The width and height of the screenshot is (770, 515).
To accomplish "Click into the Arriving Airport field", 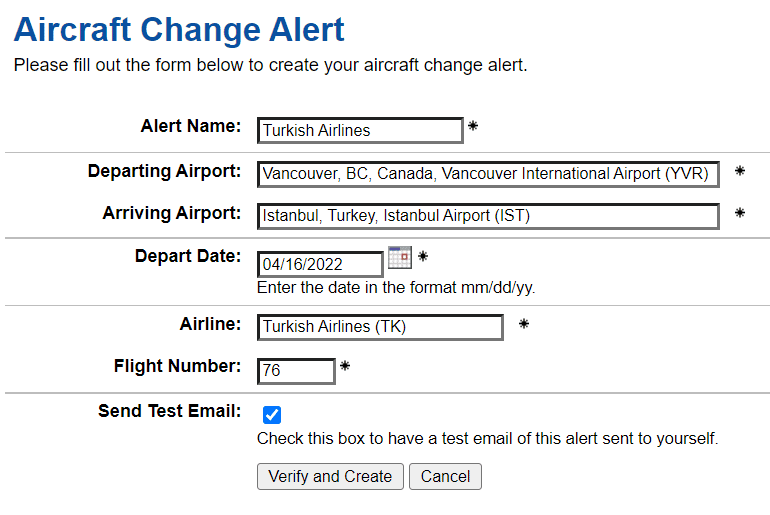I will (x=487, y=216).
